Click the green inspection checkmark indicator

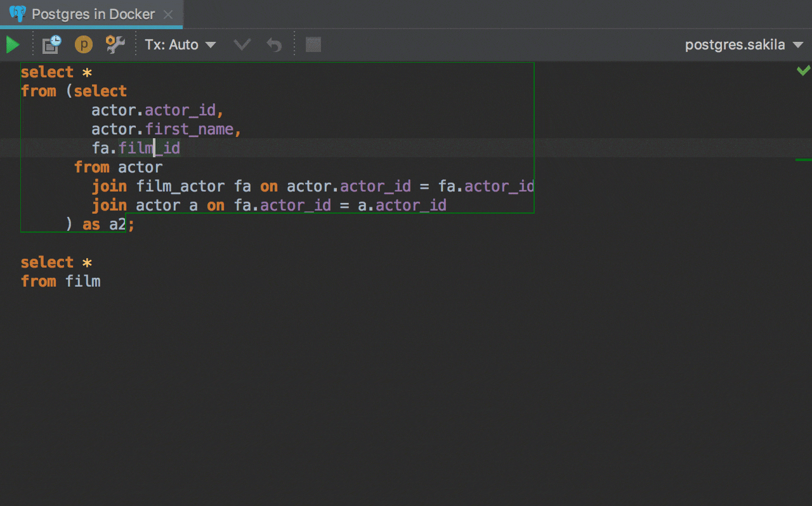pyautogui.click(x=803, y=70)
